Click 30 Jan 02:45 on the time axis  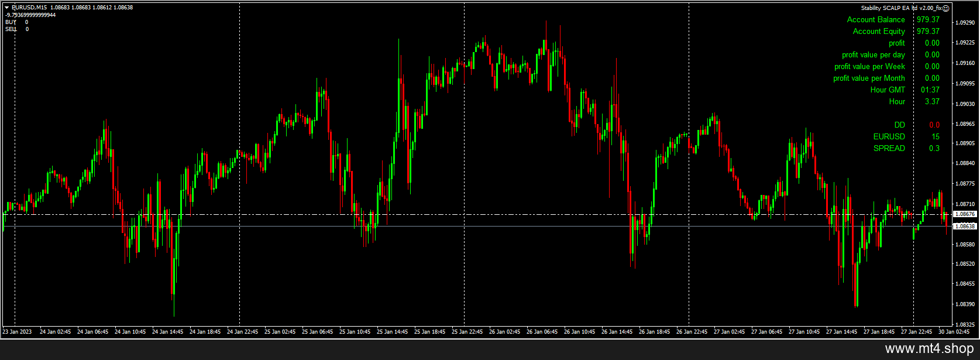pos(954,332)
